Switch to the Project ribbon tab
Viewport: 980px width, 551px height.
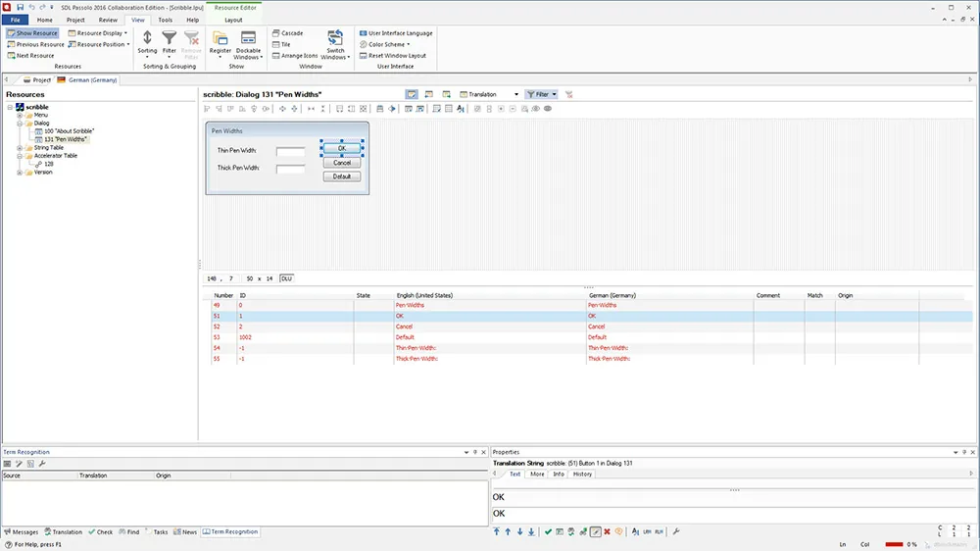click(75, 20)
